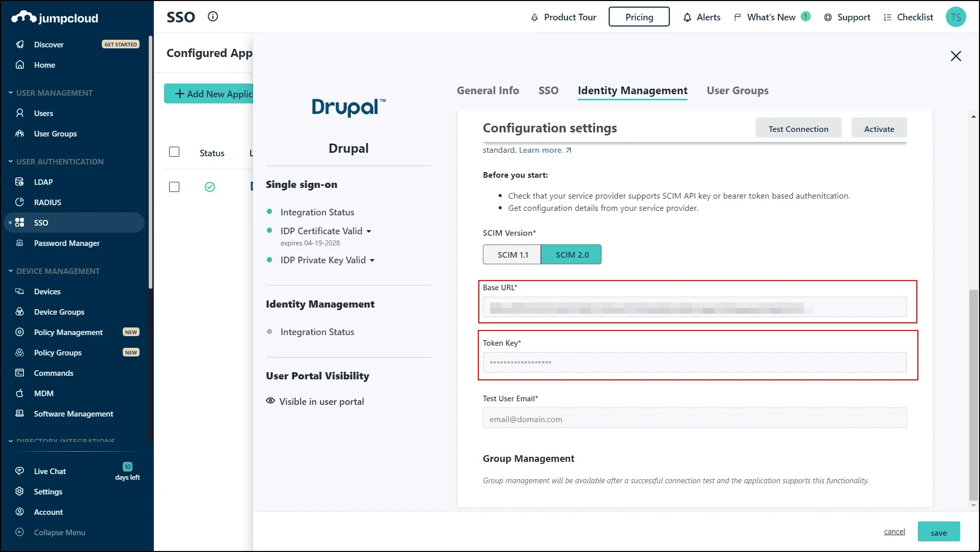
Task: Open Account page
Action: [x=48, y=512]
